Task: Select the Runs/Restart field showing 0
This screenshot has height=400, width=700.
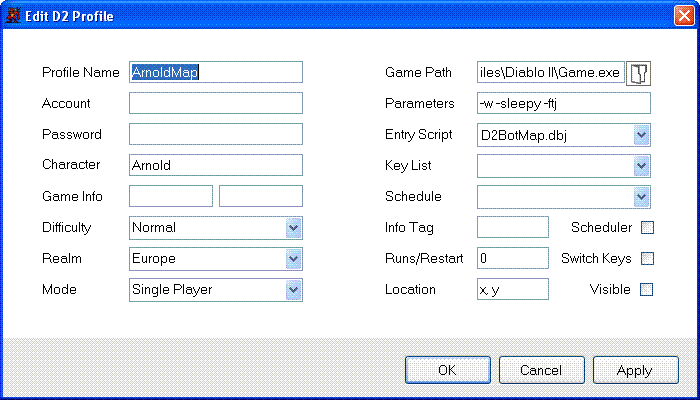Action: (512, 258)
